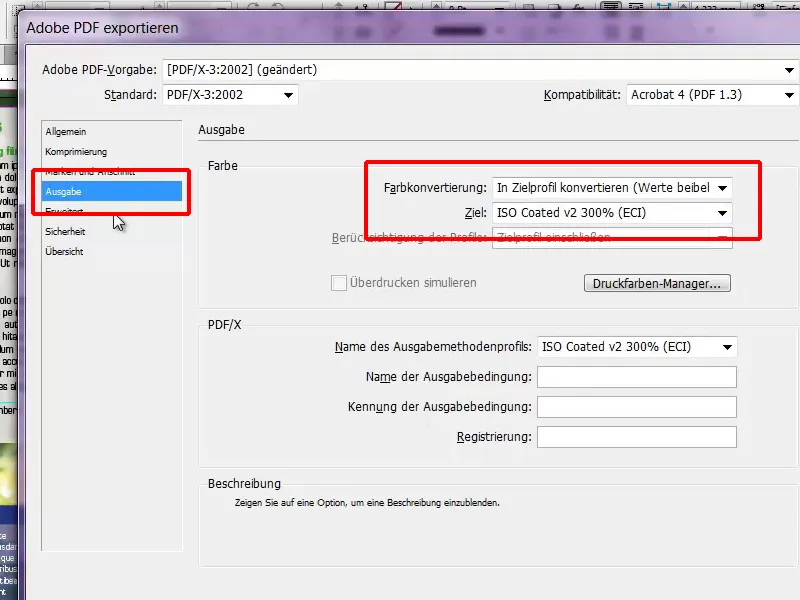Select the highlighted Ausgabe category
800x600 pixels.
point(112,191)
